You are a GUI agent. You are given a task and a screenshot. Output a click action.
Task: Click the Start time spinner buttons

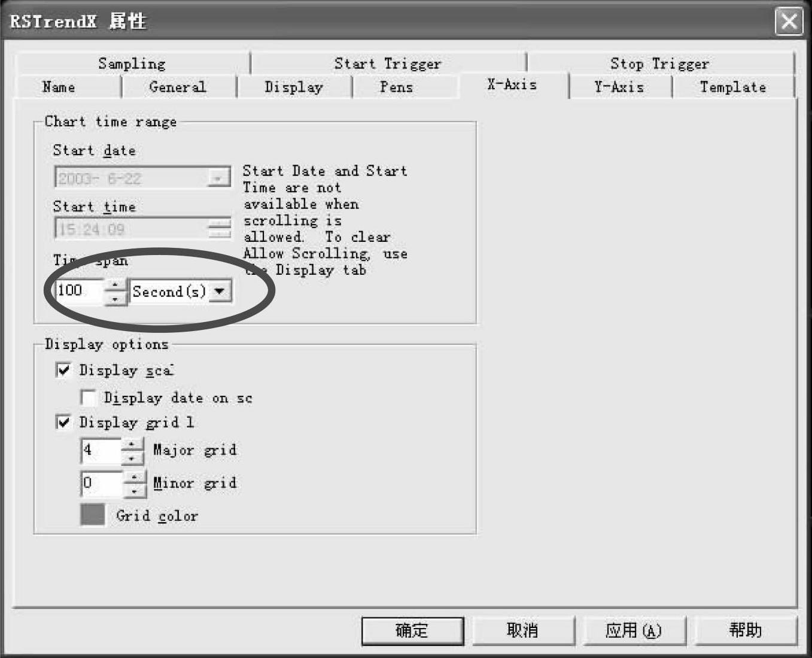click(x=219, y=229)
